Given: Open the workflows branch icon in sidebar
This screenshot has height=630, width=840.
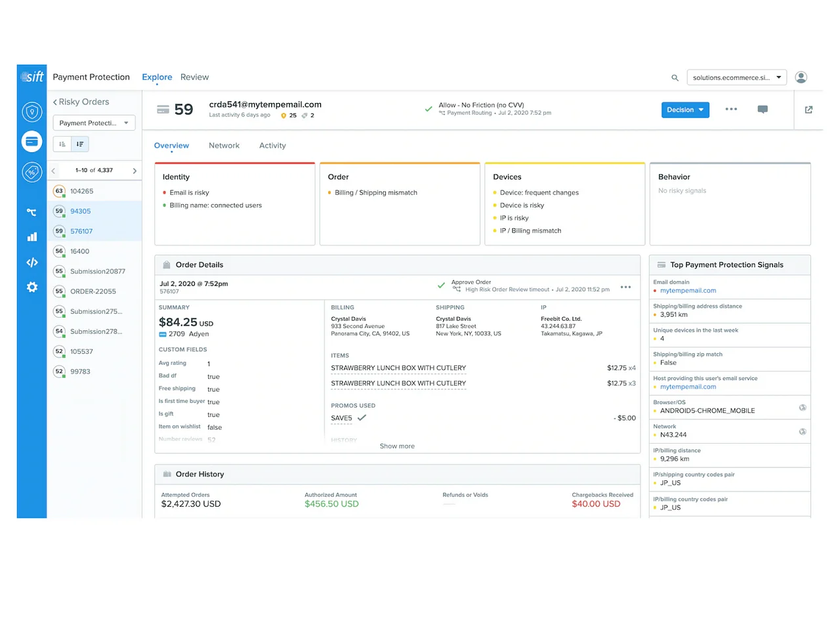Looking at the screenshot, I should [31, 212].
